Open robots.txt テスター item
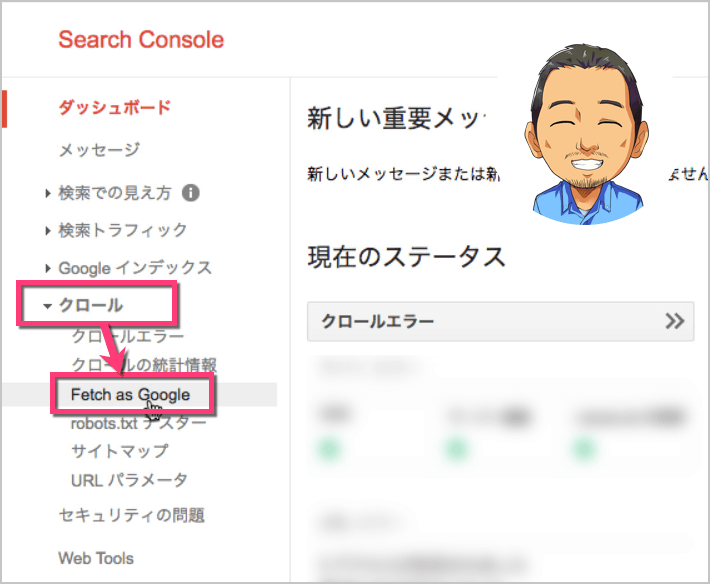710x584 pixels. [x=139, y=423]
